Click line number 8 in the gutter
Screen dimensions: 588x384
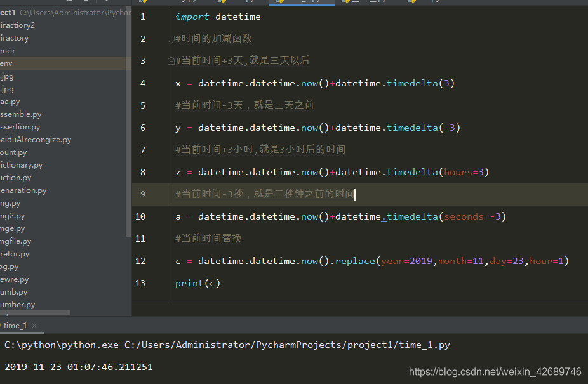click(x=143, y=172)
